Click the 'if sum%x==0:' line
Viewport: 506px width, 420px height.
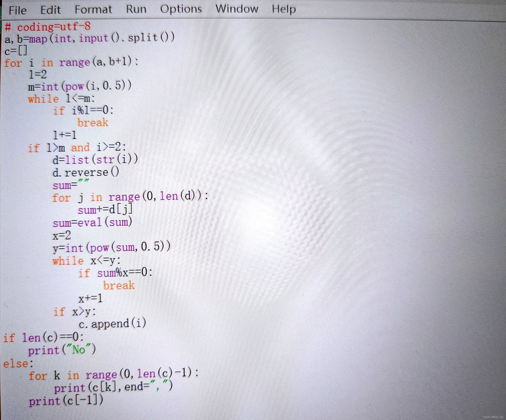click(x=115, y=273)
